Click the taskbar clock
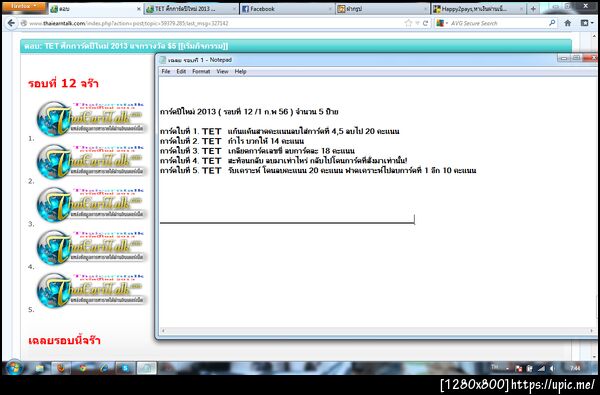 [x=575, y=368]
